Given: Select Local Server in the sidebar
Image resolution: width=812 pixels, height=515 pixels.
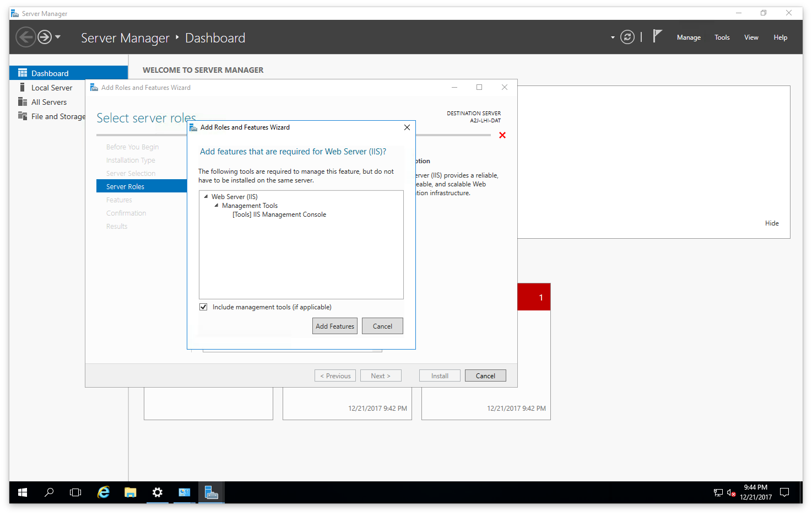Looking at the screenshot, I should click(52, 88).
